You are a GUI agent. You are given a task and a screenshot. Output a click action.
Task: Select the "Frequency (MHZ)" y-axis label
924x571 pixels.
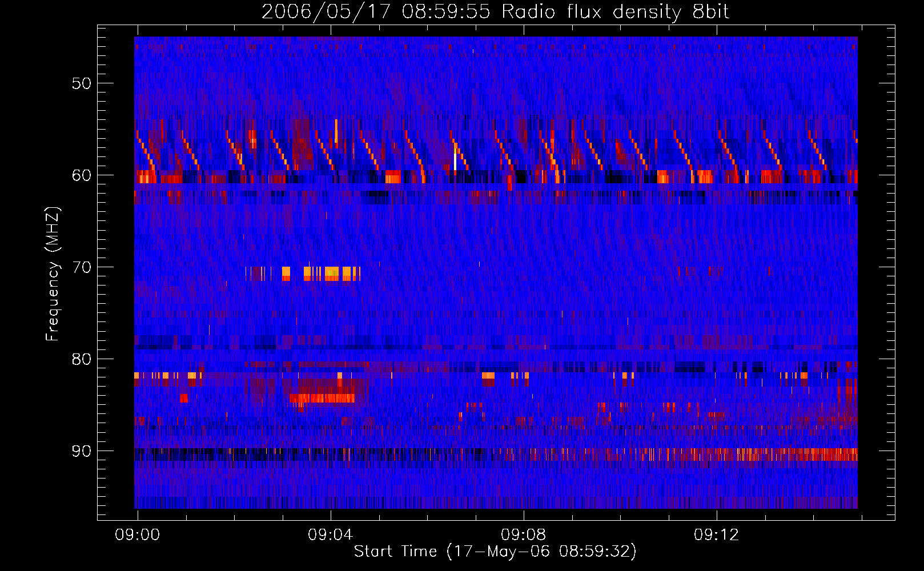pyautogui.click(x=52, y=274)
